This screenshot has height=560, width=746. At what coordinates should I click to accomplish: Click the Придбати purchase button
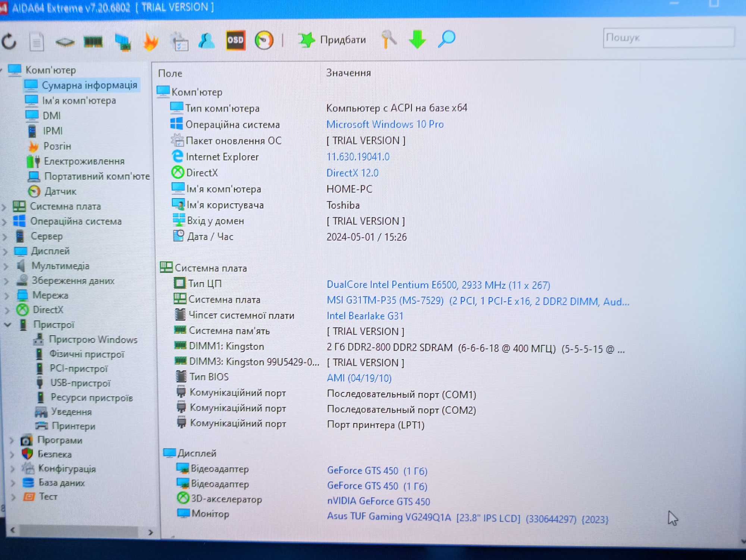click(332, 40)
